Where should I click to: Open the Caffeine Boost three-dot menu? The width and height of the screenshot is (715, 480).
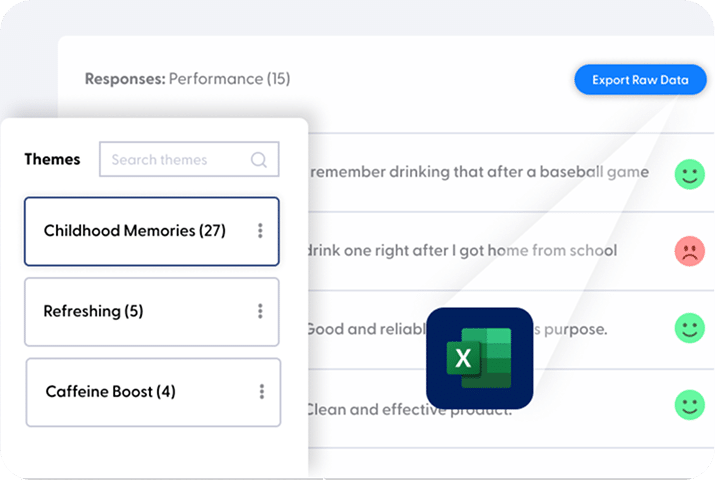[262, 392]
